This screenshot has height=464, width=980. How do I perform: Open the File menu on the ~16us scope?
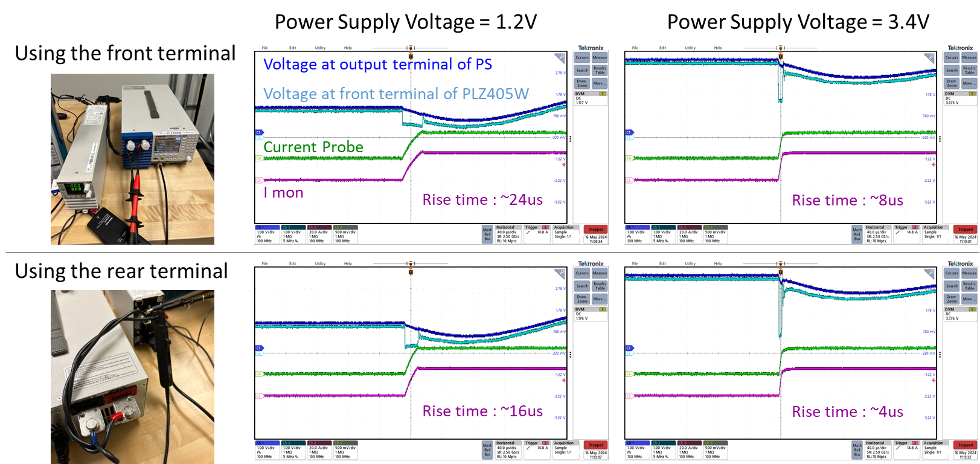tap(264, 263)
